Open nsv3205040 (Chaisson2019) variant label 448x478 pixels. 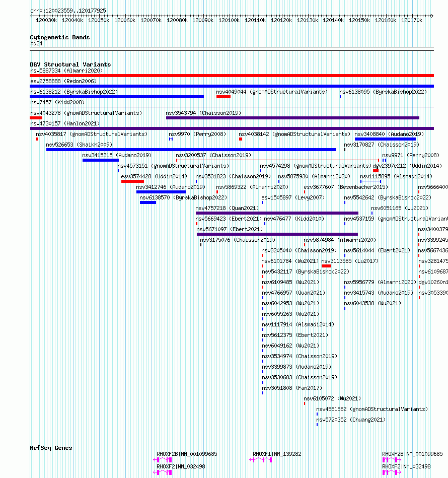click(299, 250)
